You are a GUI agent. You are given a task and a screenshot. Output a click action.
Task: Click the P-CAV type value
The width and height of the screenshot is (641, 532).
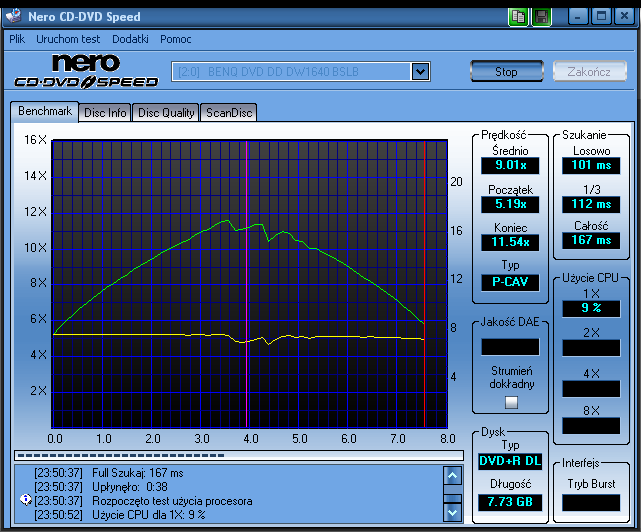[510, 282]
